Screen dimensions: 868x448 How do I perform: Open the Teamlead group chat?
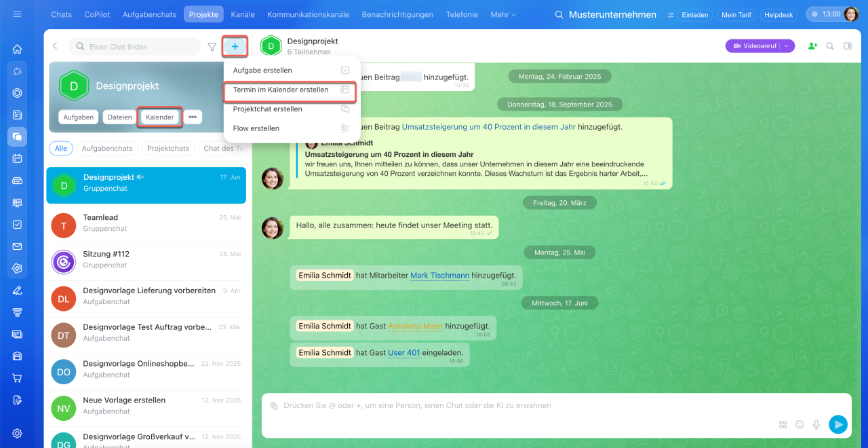pos(146,223)
